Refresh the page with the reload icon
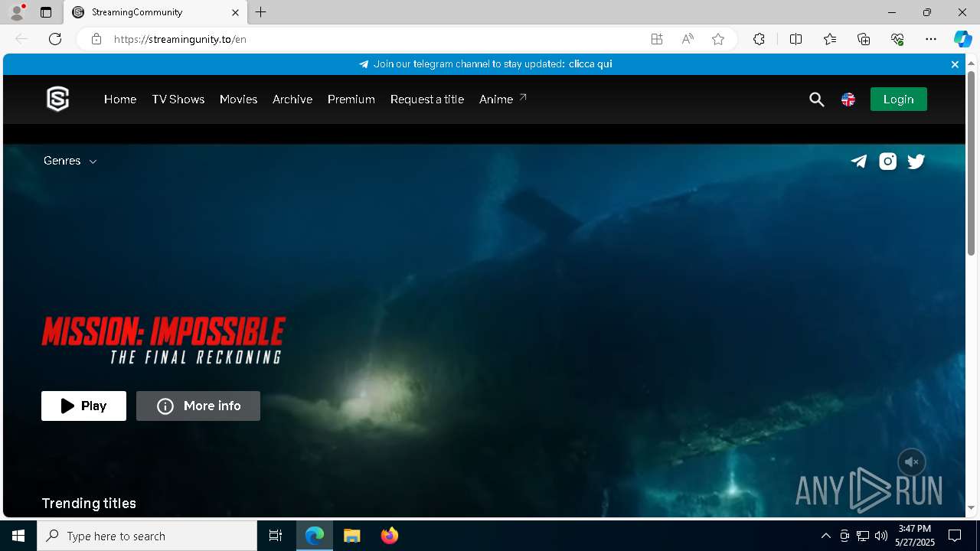Viewport: 980px width, 551px height. click(x=55, y=39)
